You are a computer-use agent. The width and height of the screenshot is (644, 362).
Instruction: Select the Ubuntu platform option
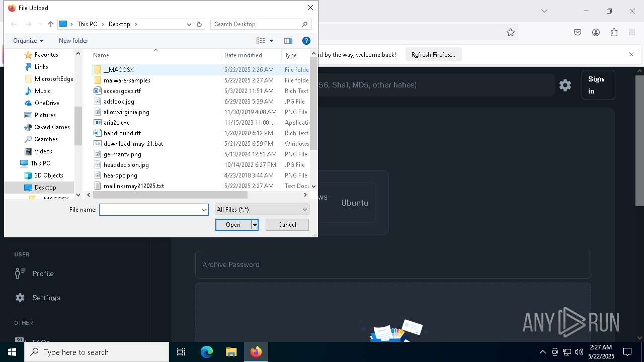pos(355,203)
